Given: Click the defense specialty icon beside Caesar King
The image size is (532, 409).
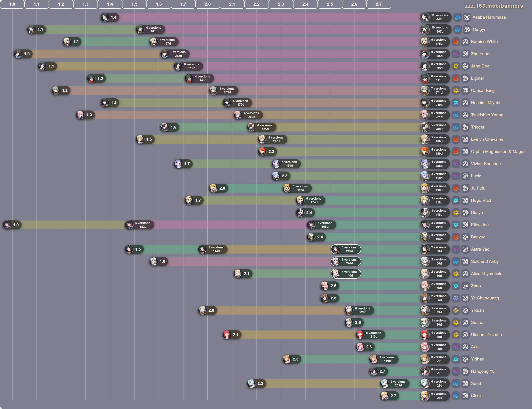Looking at the screenshot, I should (465, 91).
